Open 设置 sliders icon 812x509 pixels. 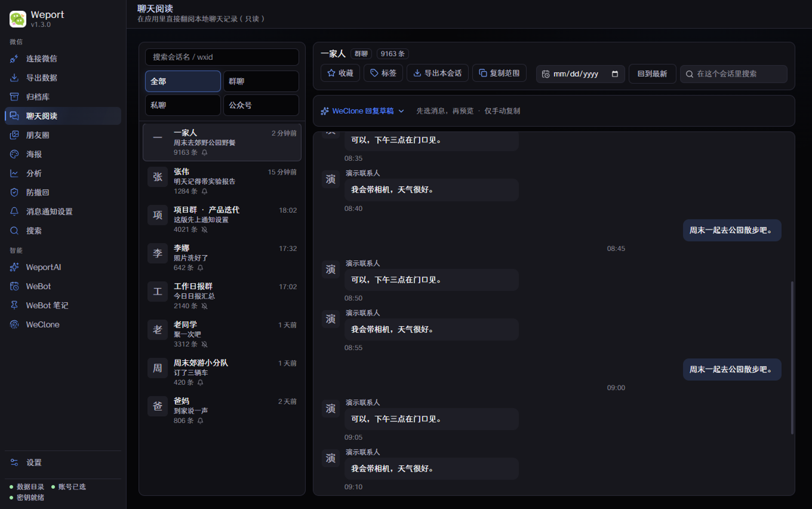pyautogui.click(x=14, y=462)
